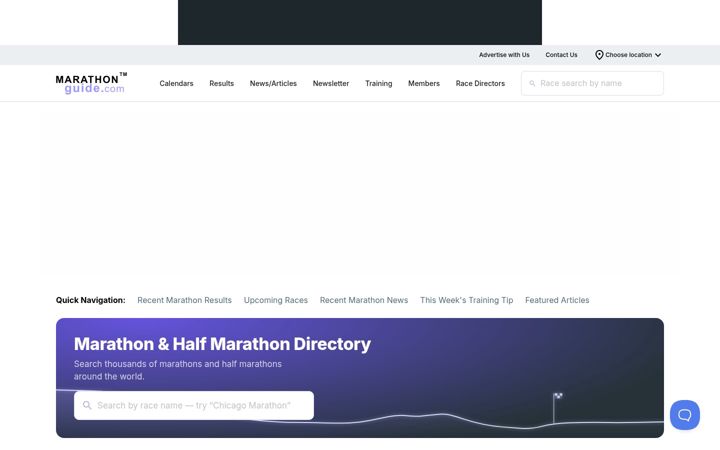Open the Training menu
This screenshot has width=720, height=450.
pyautogui.click(x=378, y=84)
